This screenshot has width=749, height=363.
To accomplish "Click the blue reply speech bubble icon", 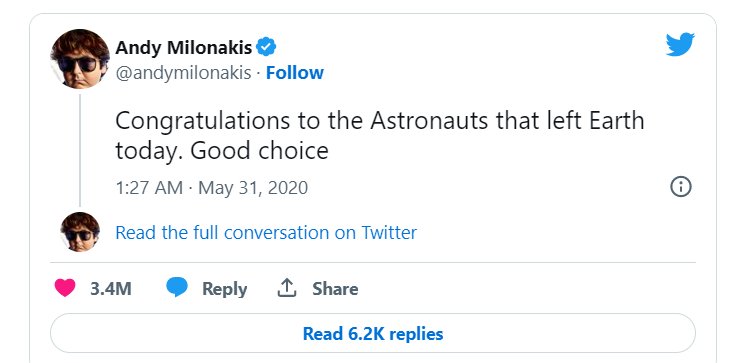I will (177, 288).
